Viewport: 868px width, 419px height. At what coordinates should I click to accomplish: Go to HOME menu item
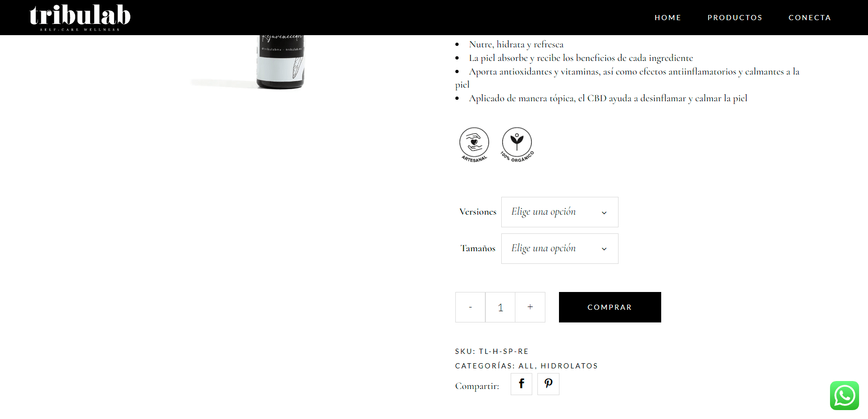coord(668,18)
